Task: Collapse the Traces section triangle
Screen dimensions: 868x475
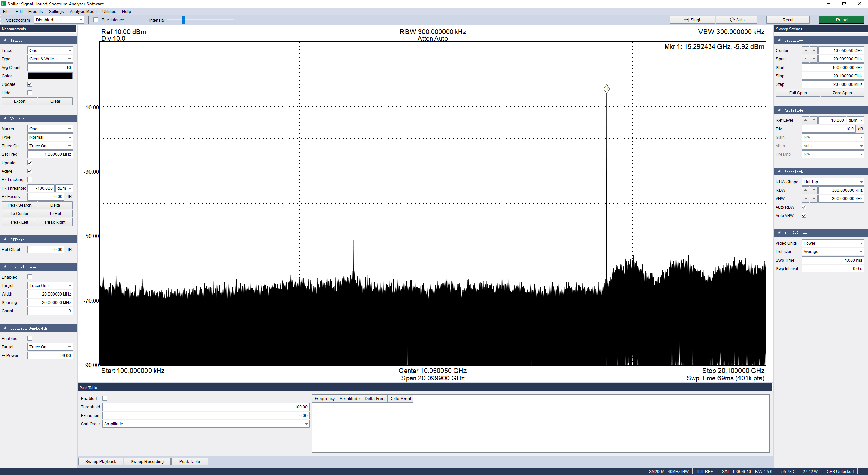Action: (x=5, y=40)
